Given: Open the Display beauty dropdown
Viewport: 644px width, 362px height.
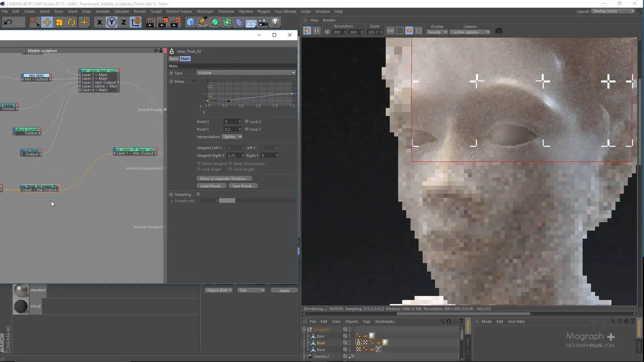Looking at the screenshot, I should pyautogui.click(x=437, y=32).
